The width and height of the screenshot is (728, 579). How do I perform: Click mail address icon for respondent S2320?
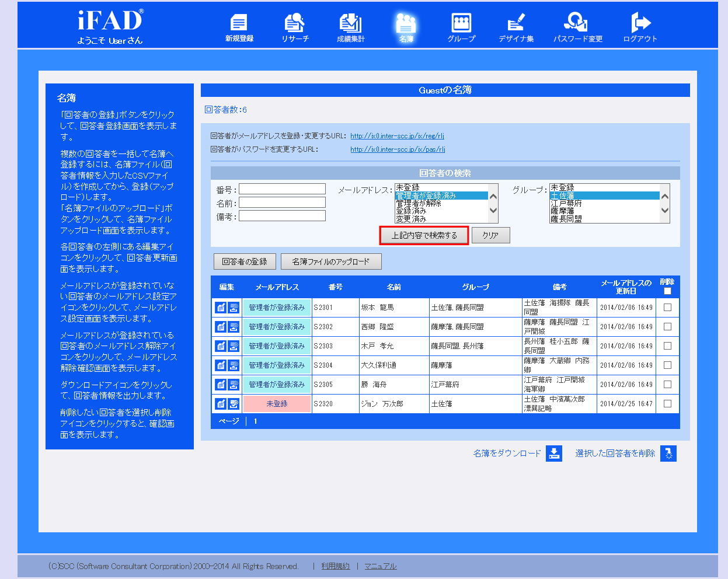point(234,404)
